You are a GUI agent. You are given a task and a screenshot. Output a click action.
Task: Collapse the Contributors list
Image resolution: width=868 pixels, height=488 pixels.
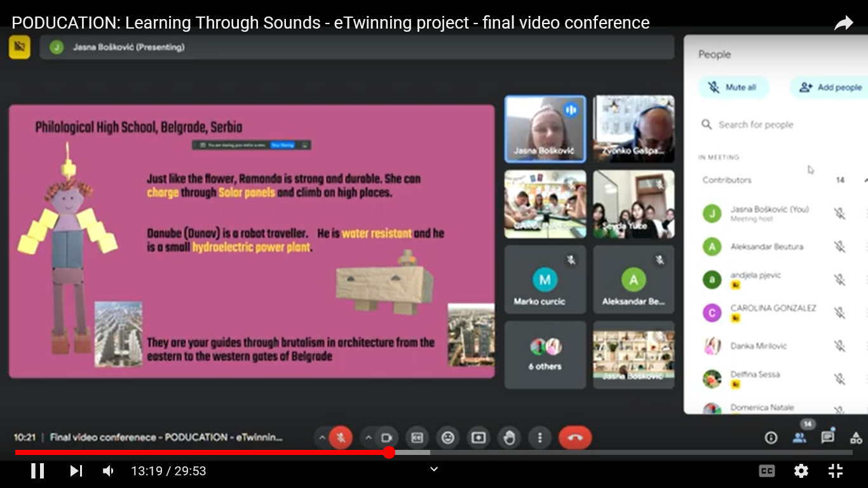point(864,180)
